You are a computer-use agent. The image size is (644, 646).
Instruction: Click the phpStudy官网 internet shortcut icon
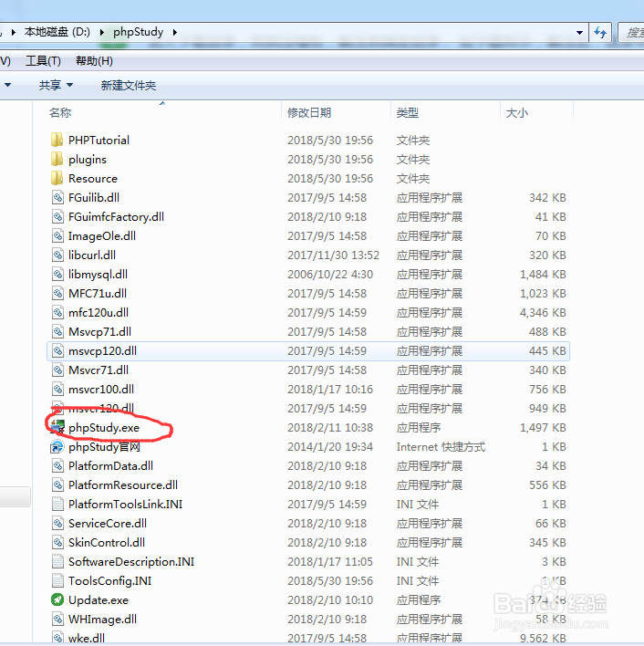(x=57, y=446)
